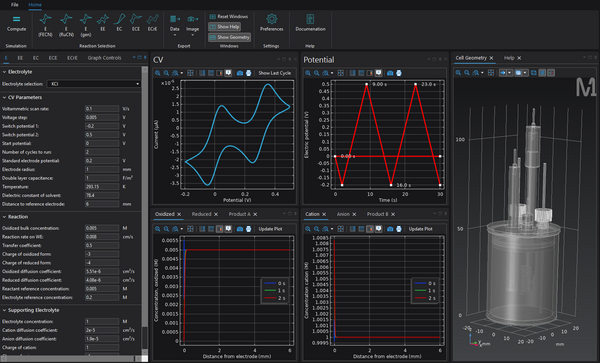This screenshot has height=363, width=600.
Task: Click the print icon in Potential plot toolbar
Action: tap(399, 73)
